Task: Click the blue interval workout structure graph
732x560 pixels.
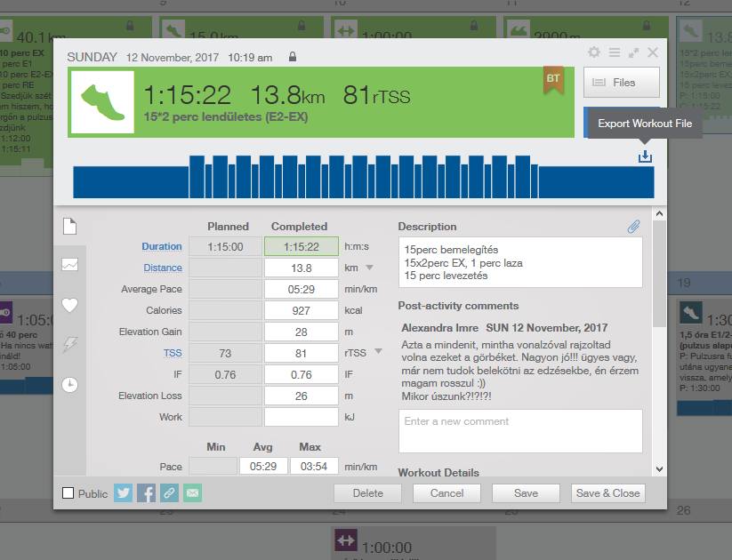Action: (x=364, y=177)
